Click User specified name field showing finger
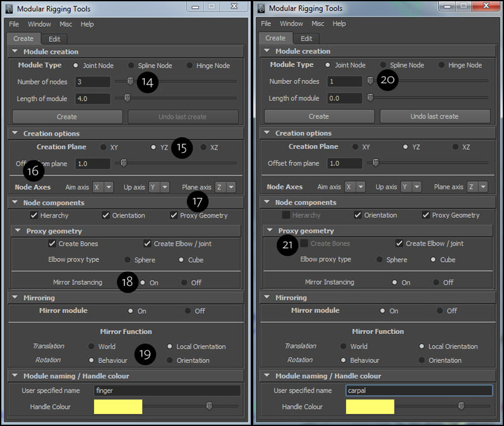504x426 pixels. pos(167,390)
